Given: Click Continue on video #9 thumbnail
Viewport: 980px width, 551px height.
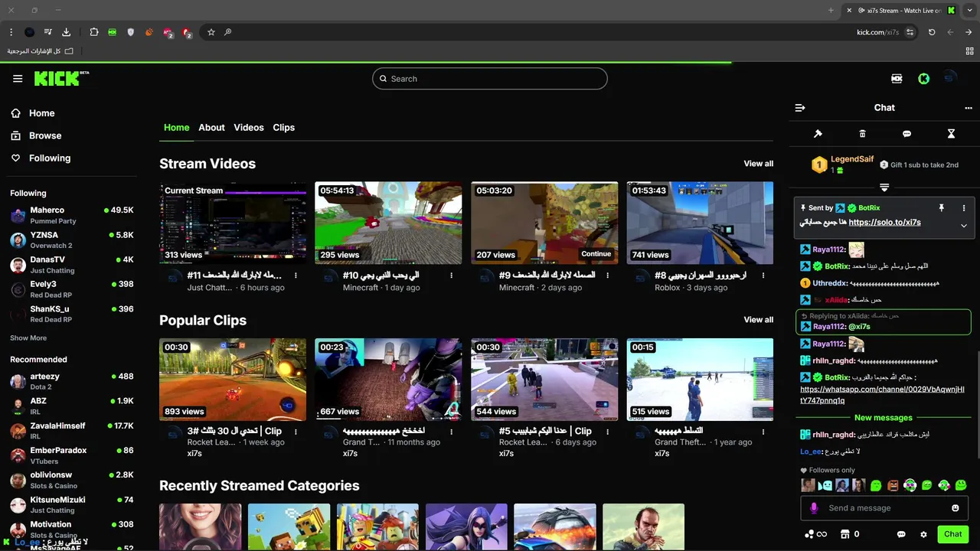Looking at the screenshot, I should 596,254.
